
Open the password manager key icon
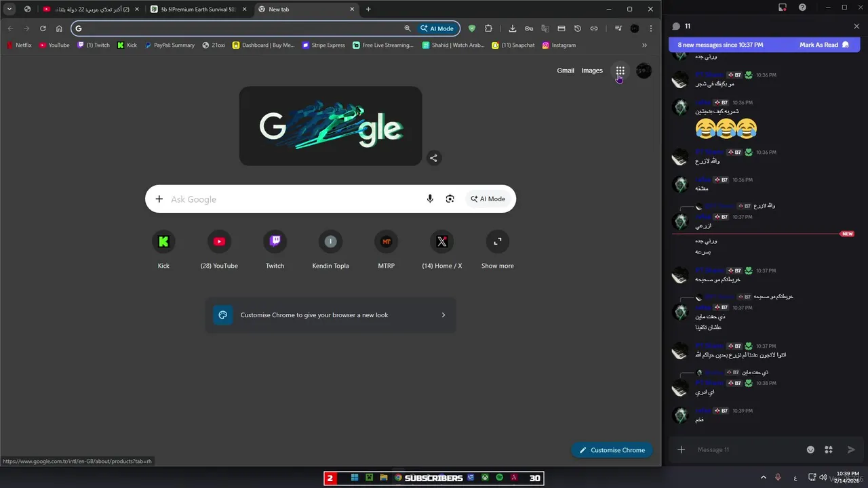(529, 28)
